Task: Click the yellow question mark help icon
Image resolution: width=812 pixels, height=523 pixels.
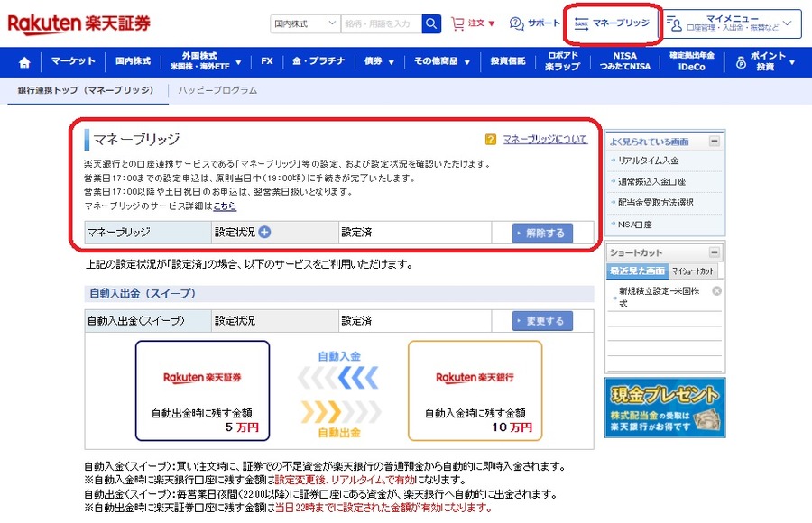Action: coord(491,139)
